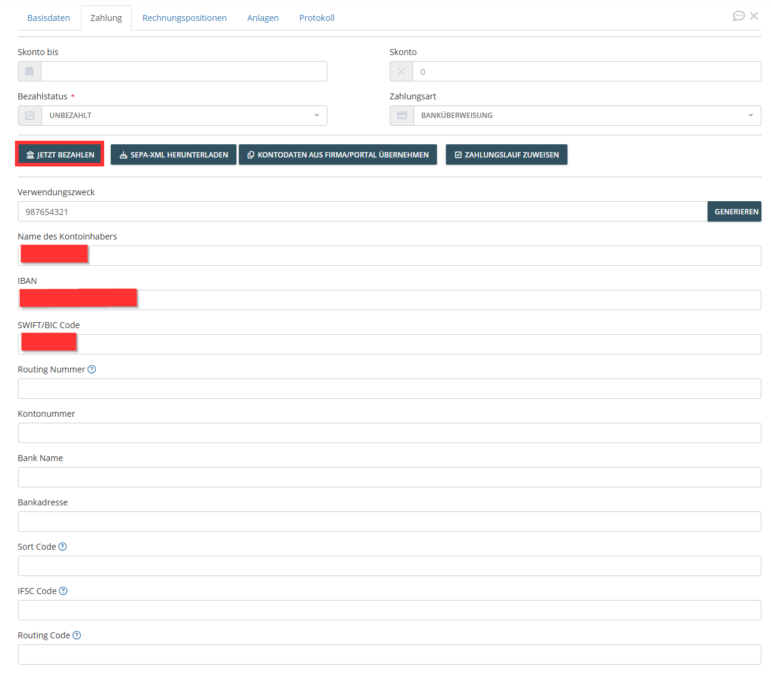
Task: Open the comment speech bubble icon
Action: pos(739,16)
